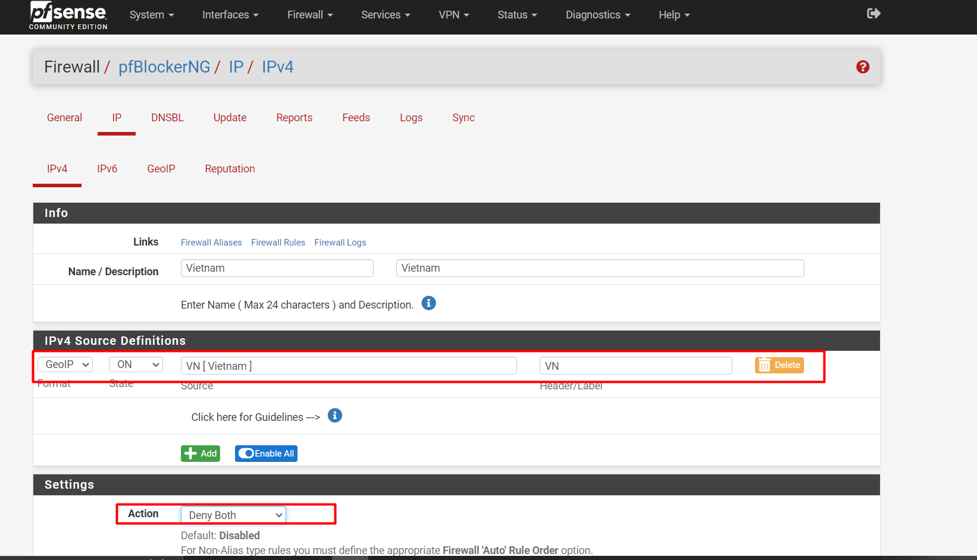Switch to the GeoIP sub-tab
This screenshot has height=560, width=977.
tap(161, 169)
